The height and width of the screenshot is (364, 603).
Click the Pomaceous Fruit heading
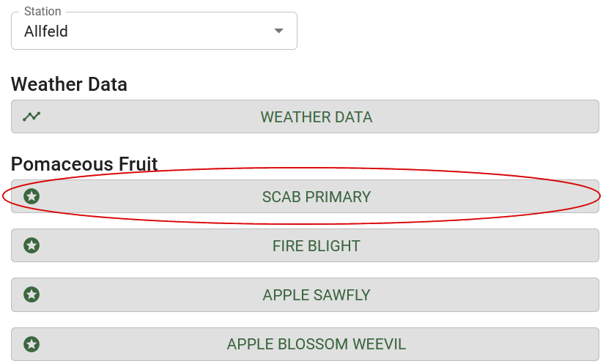point(84,164)
